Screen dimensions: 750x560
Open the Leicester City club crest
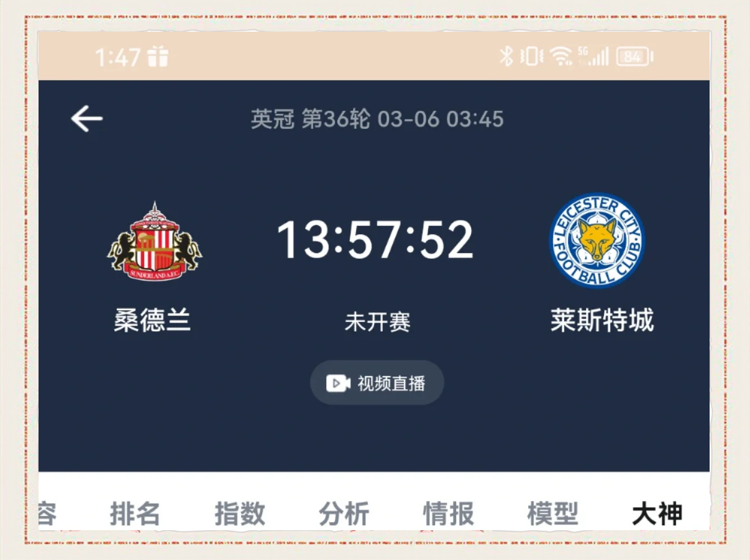[597, 241]
